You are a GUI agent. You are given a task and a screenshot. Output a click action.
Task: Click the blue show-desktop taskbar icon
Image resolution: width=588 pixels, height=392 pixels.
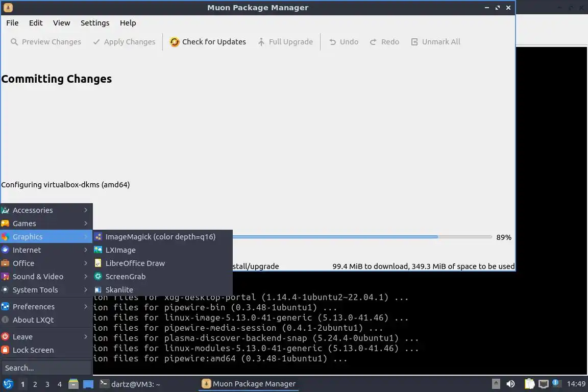pyautogui.click(x=88, y=384)
